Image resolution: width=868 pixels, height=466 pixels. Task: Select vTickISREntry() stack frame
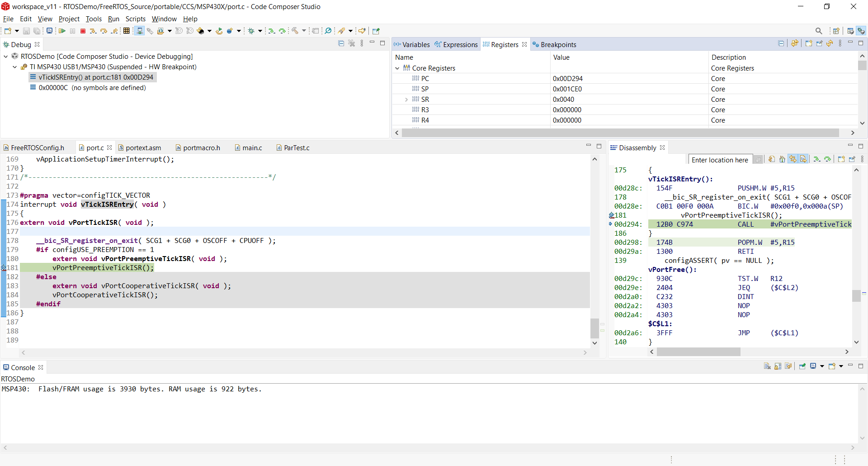point(93,77)
